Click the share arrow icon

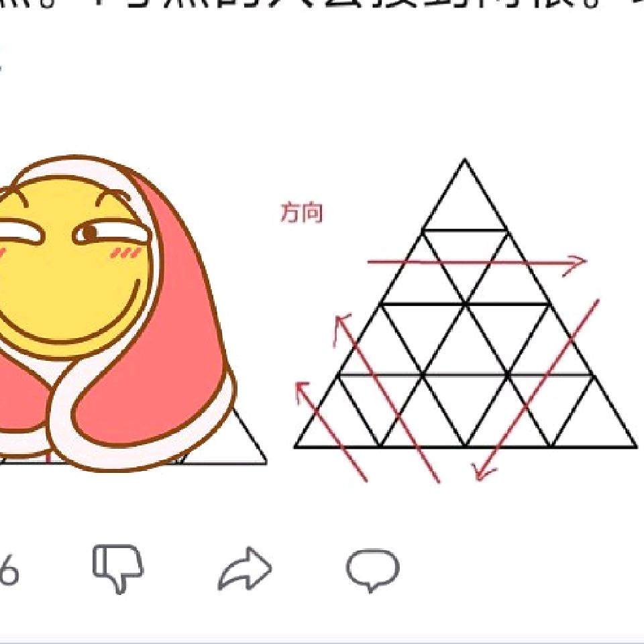click(245, 568)
